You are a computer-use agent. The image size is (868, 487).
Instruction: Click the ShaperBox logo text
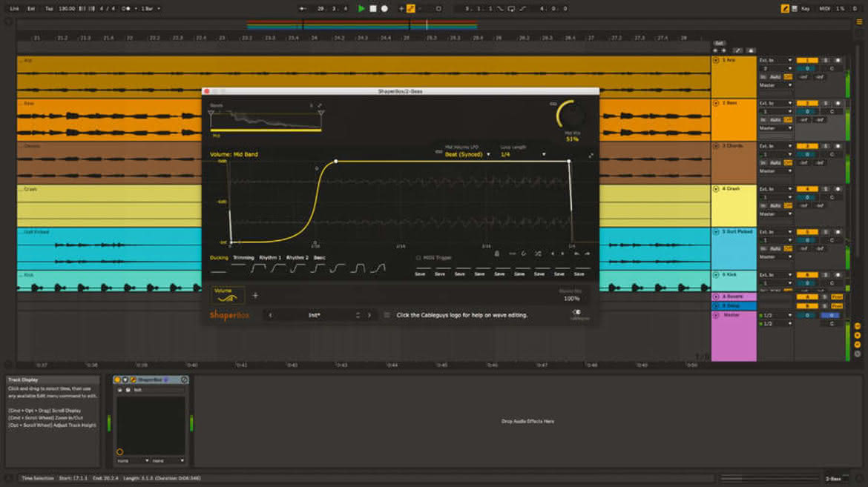point(229,316)
